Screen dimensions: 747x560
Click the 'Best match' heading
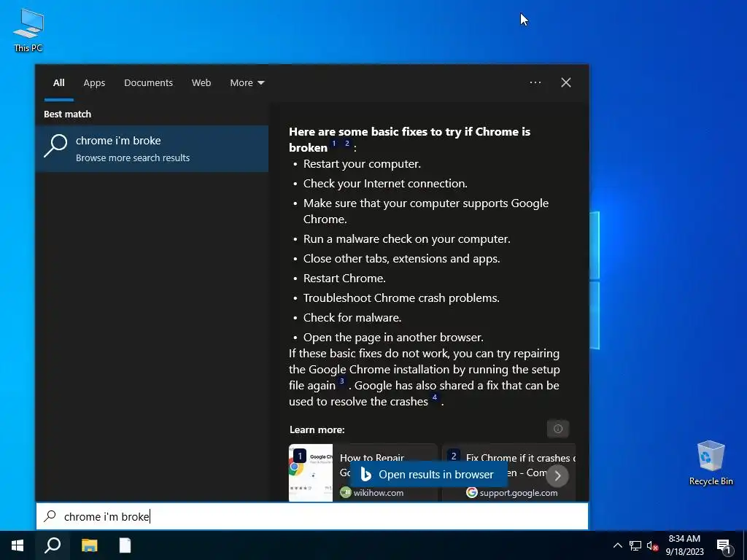[68, 114]
